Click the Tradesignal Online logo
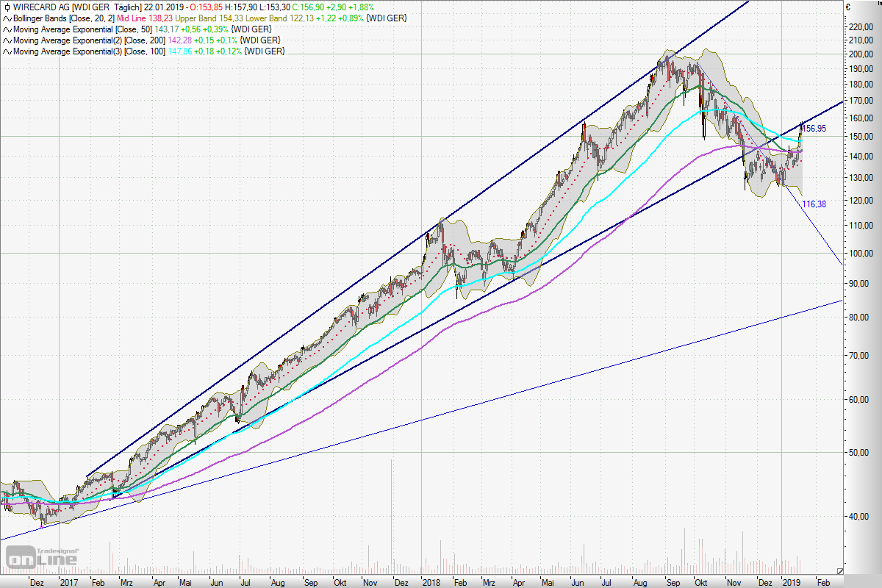 pos(42,556)
